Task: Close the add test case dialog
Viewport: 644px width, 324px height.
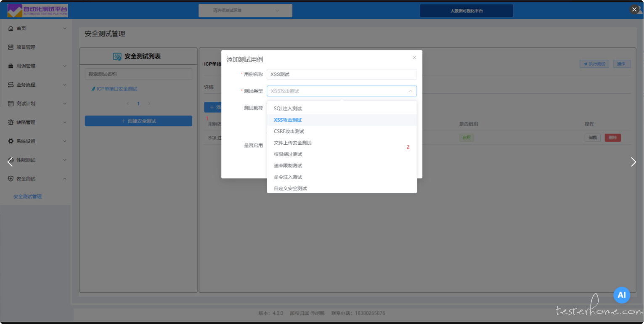Action: (x=414, y=58)
